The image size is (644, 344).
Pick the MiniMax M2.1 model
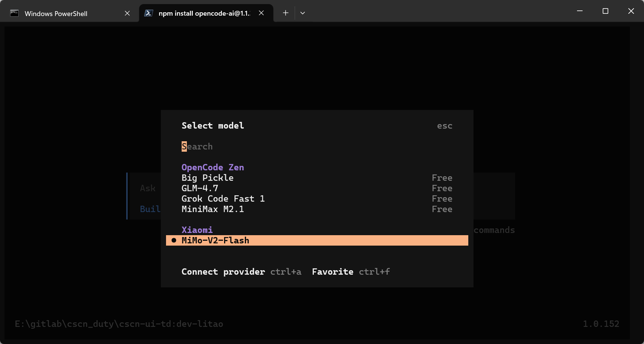coord(213,209)
